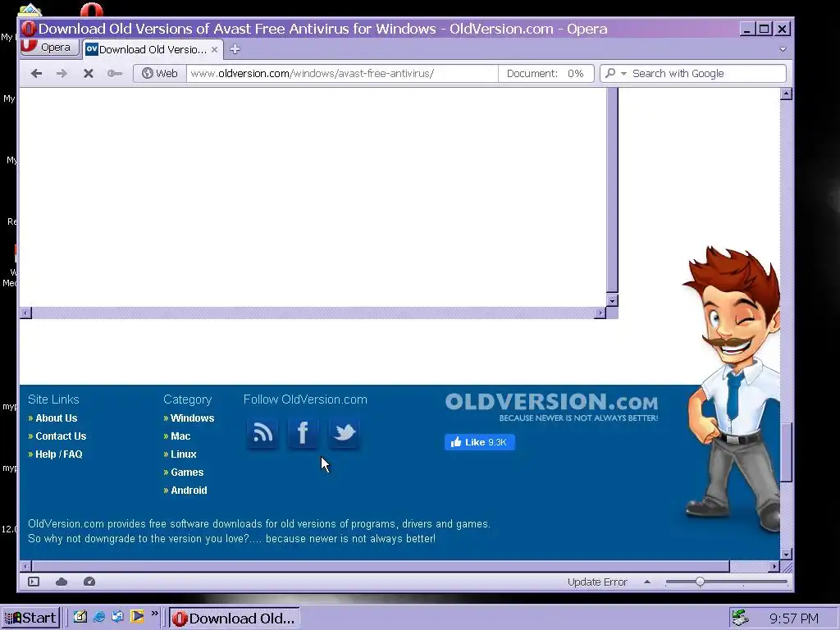
Task: Click the inner frame's left scroll arrow
Action: click(x=25, y=313)
